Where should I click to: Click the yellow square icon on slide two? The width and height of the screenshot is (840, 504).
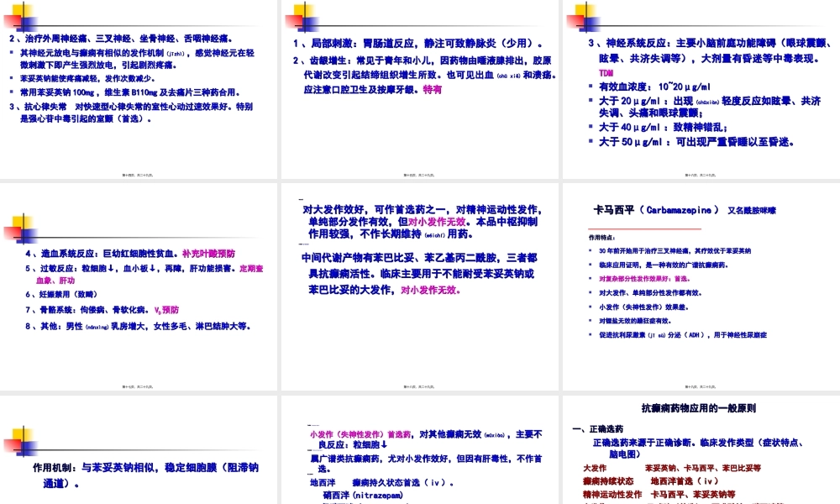pos(300,11)
